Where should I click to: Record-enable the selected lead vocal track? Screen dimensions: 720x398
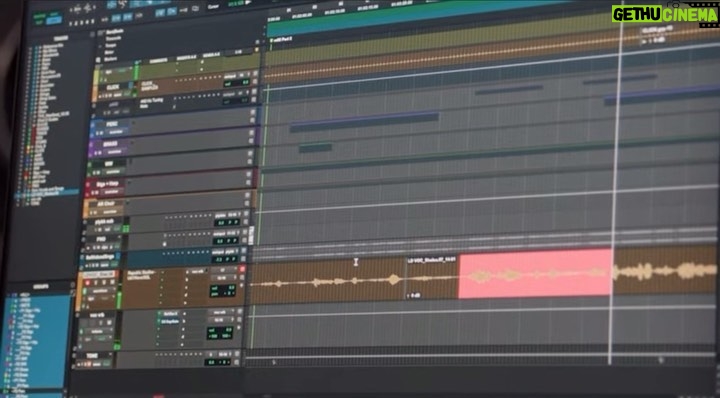pos(87,283)
